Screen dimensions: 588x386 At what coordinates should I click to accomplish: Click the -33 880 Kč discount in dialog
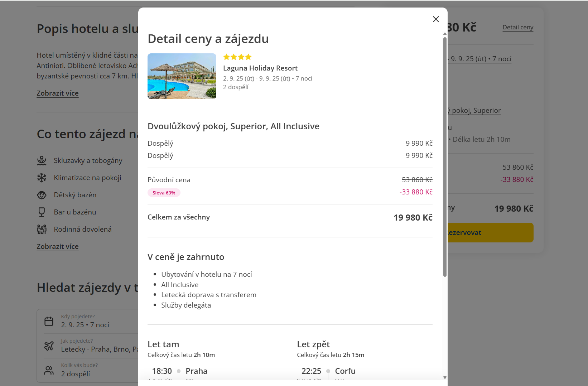click(416, 192)
